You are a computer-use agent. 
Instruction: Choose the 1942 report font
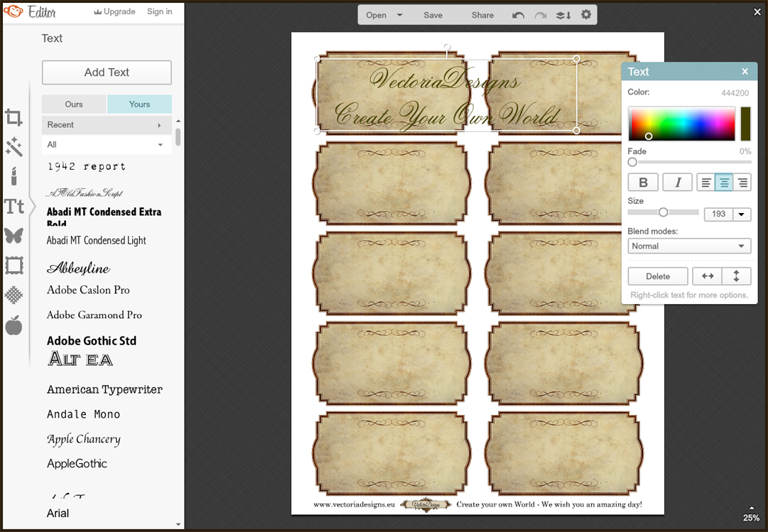tap(86, 166)
